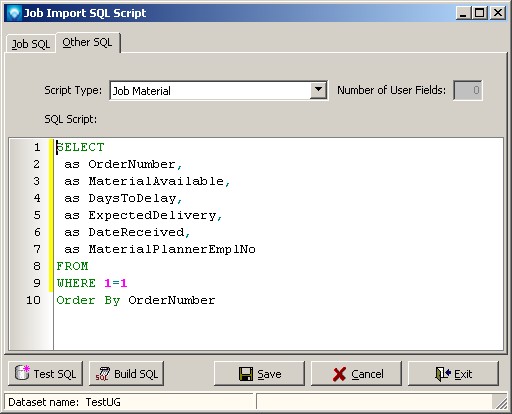Viewport: 512px width, 414px height.
Task: Select the Other SQL tab
Action: pyautogui.click(x=88, y=42)
